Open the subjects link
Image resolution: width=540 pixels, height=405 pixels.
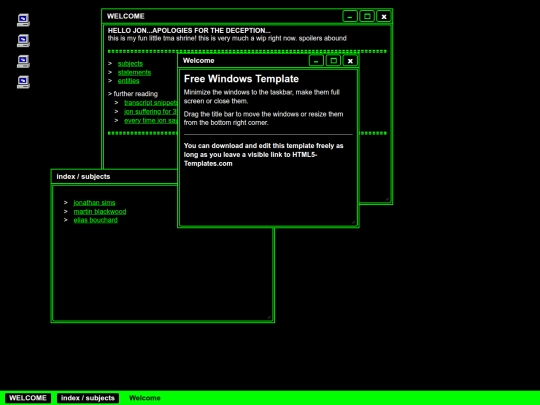pos(130,63)
